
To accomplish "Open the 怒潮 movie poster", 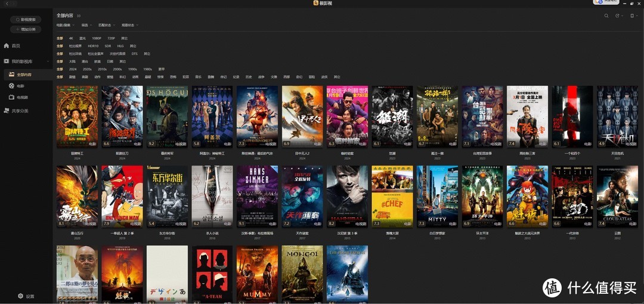I will [392, 116].
